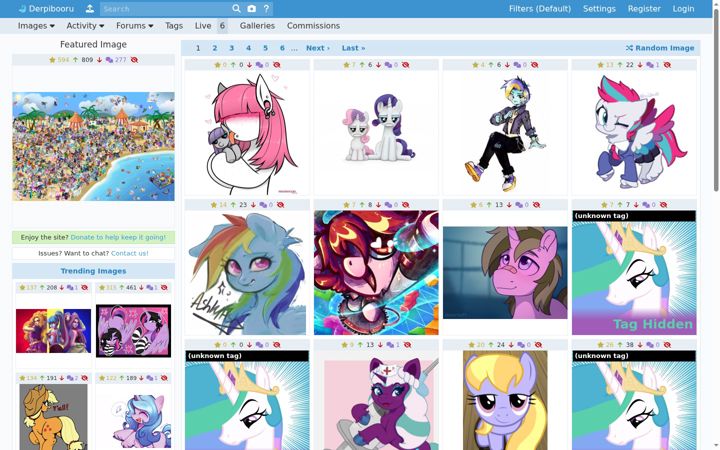Star the pink-haired pony image

point(218,65)
